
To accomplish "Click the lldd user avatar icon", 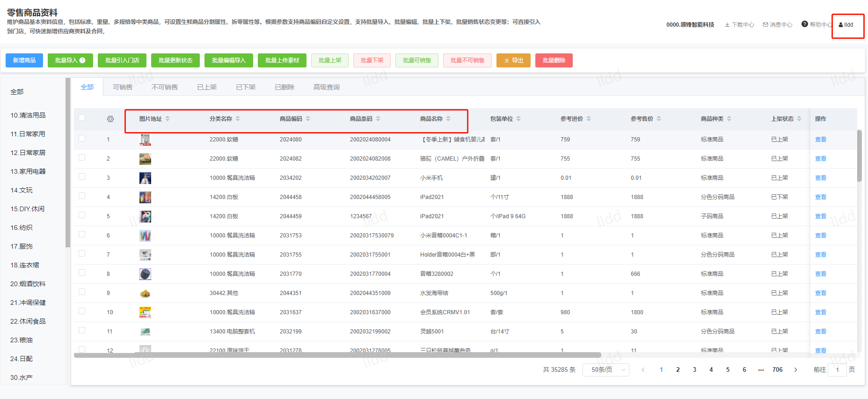I will [840, 25].
